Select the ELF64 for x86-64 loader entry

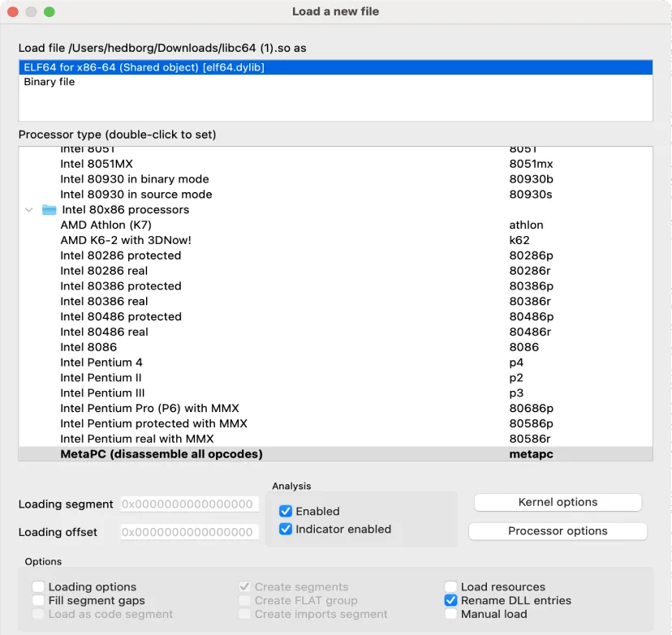(x=335, y=67)
